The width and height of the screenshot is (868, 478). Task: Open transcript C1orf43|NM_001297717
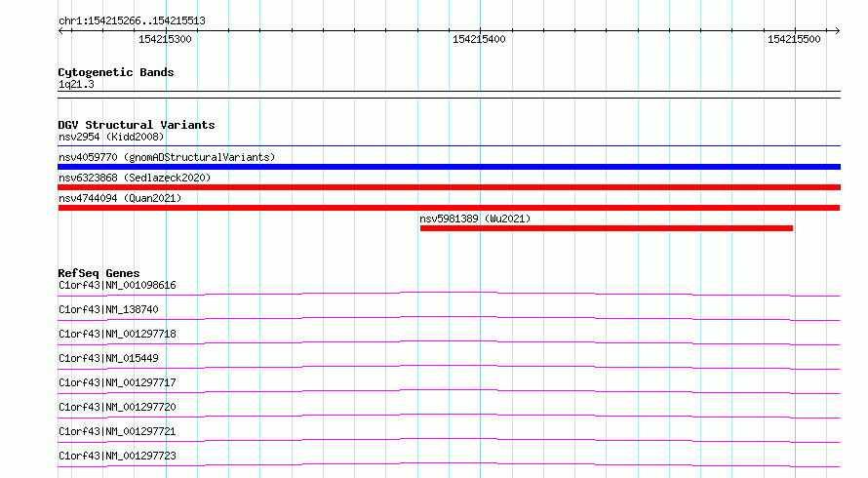[x=117, y=382]
